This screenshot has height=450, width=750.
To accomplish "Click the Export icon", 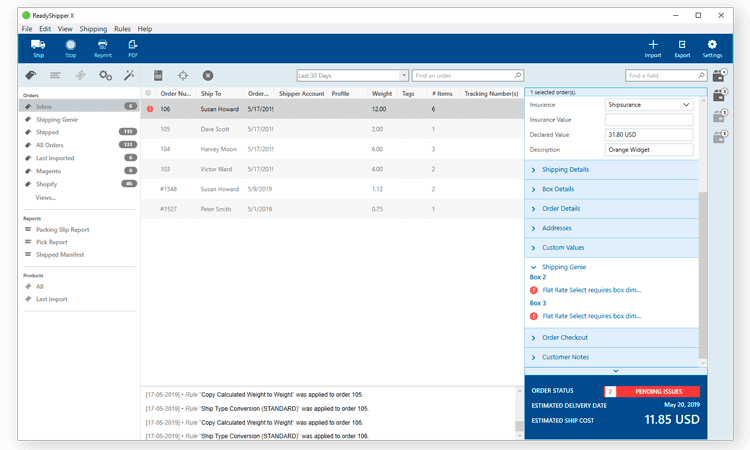I will pyautogui.click(x=682, y=44).
